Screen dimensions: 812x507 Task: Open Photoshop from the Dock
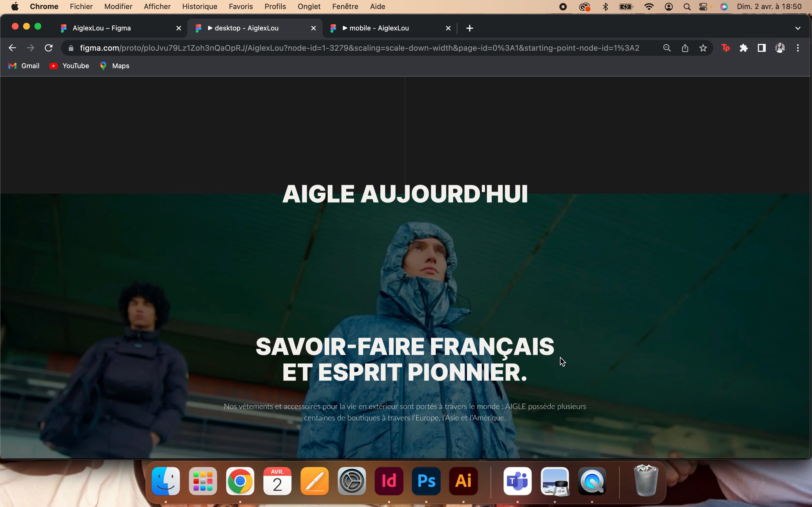click(x=426, y=481)
